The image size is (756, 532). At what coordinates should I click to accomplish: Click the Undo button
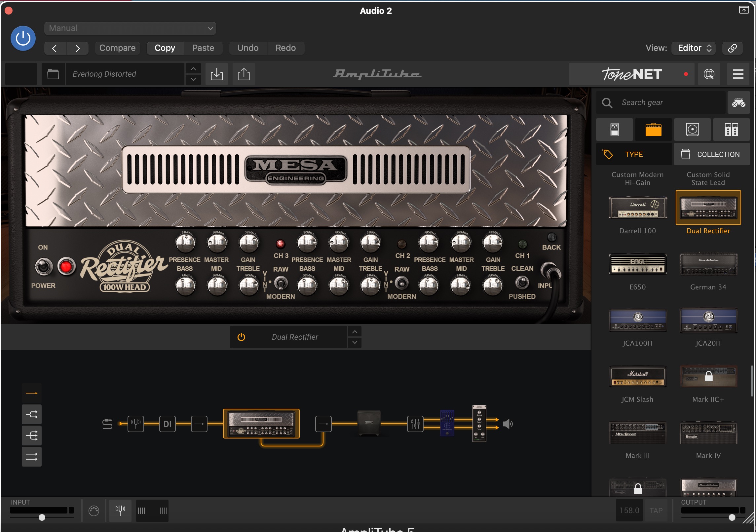[x=248, y=48]
